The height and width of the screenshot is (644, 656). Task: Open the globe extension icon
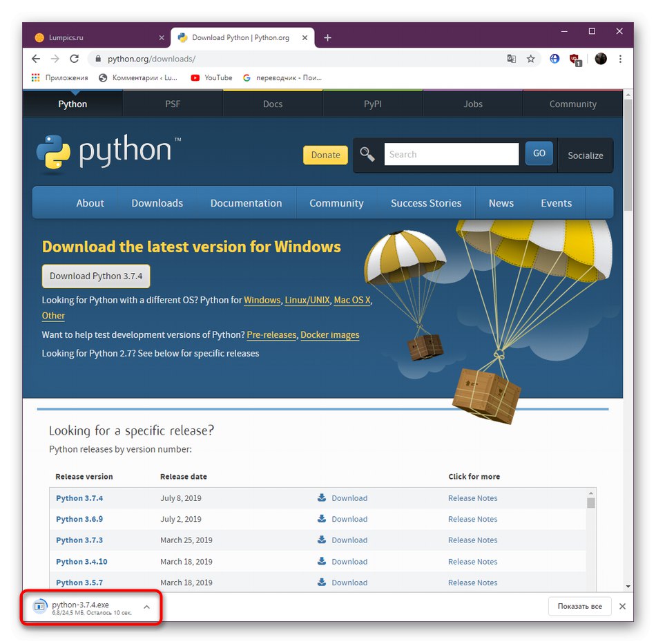pyautogui.click(x=554, y=59)
